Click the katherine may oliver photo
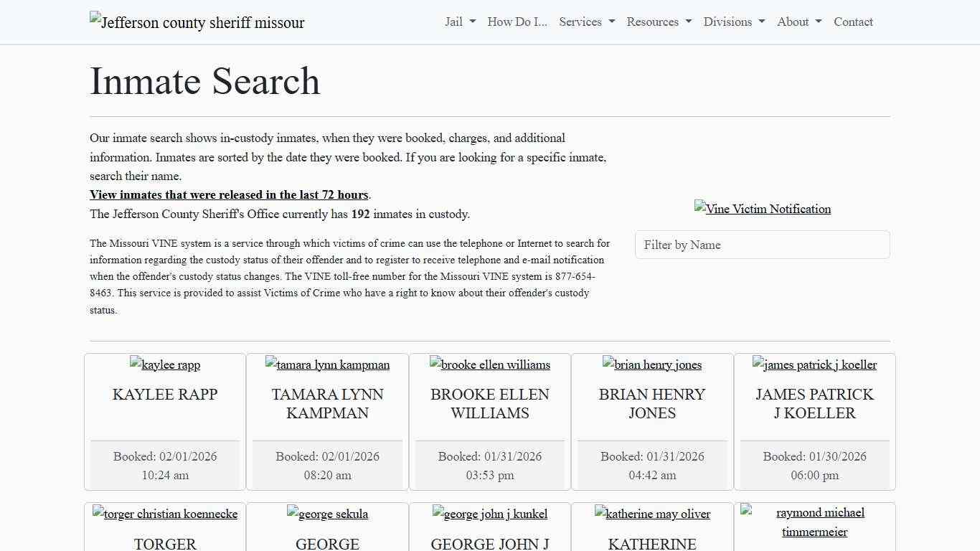The width and height of the screenshot is (980, 551). (x=652, y=514)
